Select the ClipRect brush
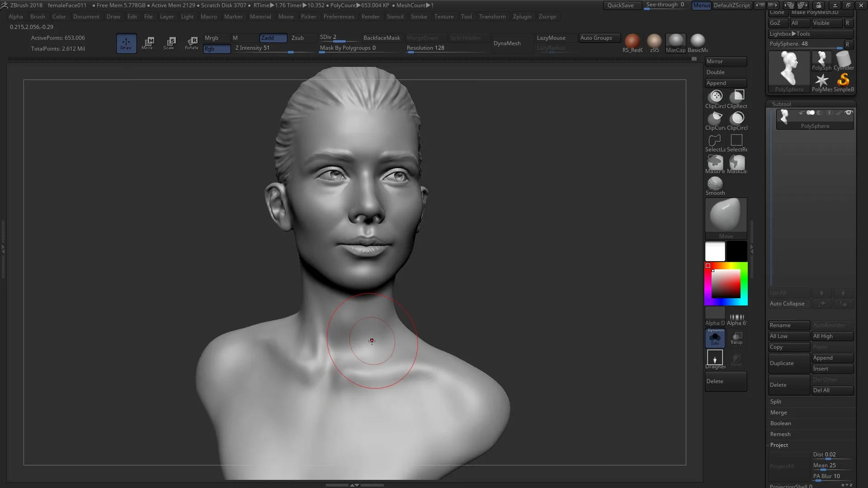 (737, 96)
